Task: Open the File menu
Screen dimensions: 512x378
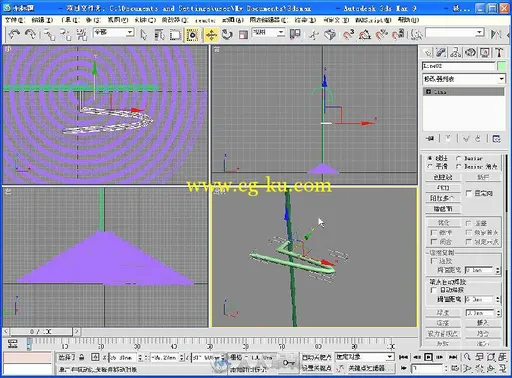Action: point(15,20)
